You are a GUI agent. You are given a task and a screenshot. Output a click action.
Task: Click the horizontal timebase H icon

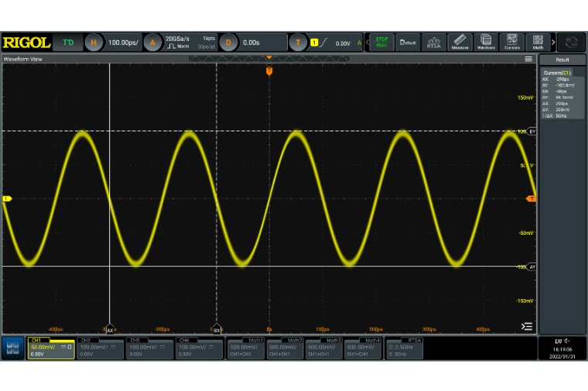coord(93,42)
